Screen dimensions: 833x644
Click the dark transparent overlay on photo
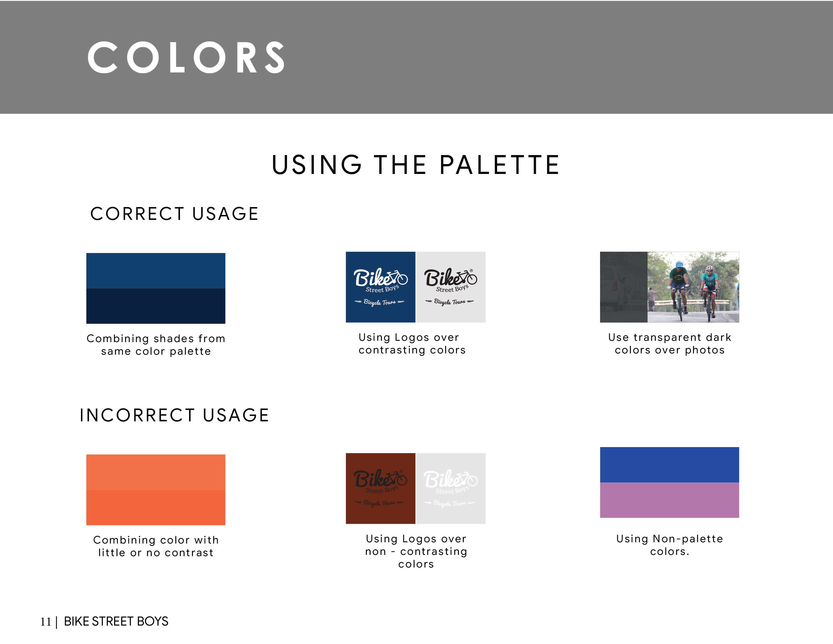tap(623, 287)
